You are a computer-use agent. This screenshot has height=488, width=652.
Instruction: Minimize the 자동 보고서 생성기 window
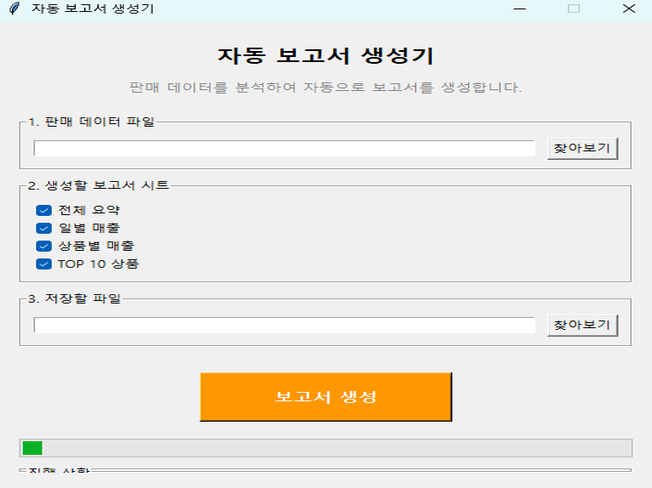pos(520,8)
